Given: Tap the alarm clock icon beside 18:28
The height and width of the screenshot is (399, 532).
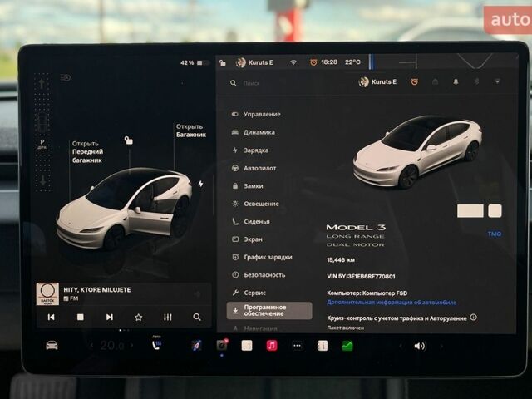Looking at the screenshot, I should pos(313,62).
